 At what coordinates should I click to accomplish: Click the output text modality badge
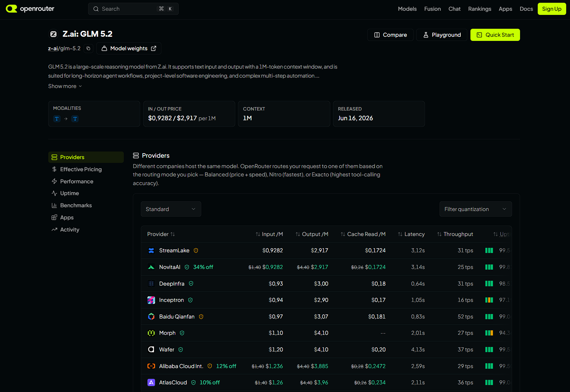(75, 119)
